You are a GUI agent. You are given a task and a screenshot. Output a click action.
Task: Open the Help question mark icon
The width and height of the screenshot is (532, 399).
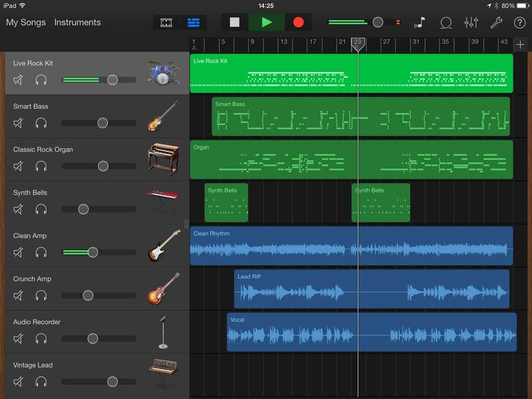[x=519, y=23]
